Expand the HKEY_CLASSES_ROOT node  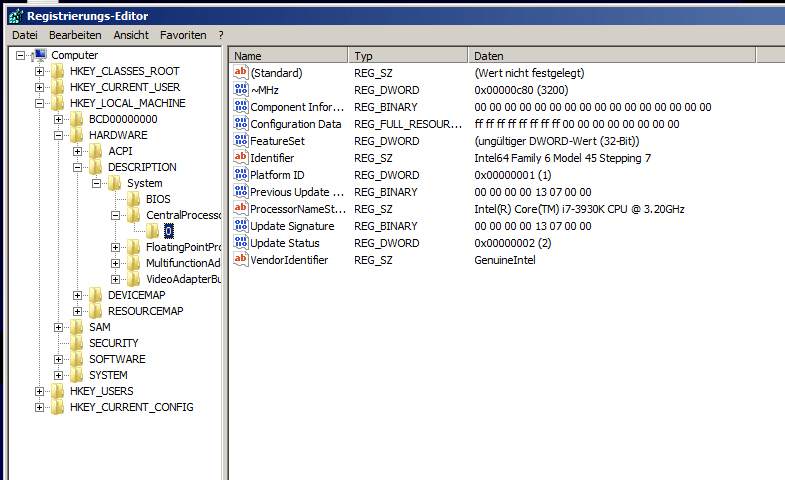click(40, 71)
